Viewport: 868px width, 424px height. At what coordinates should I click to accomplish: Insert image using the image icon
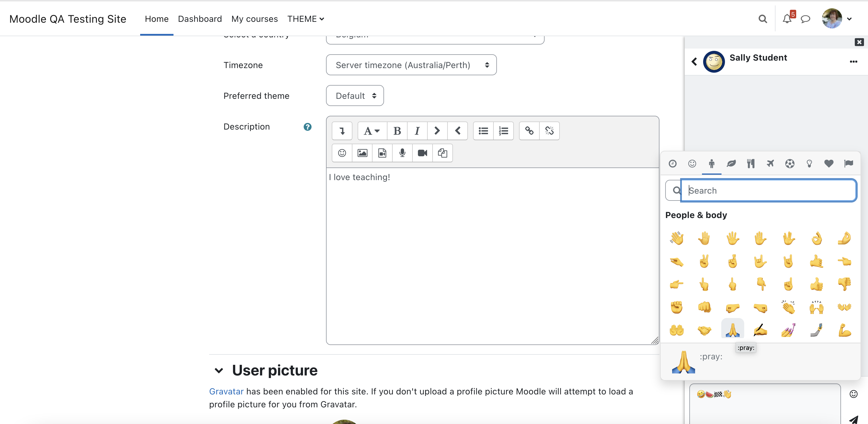point(362,153)
